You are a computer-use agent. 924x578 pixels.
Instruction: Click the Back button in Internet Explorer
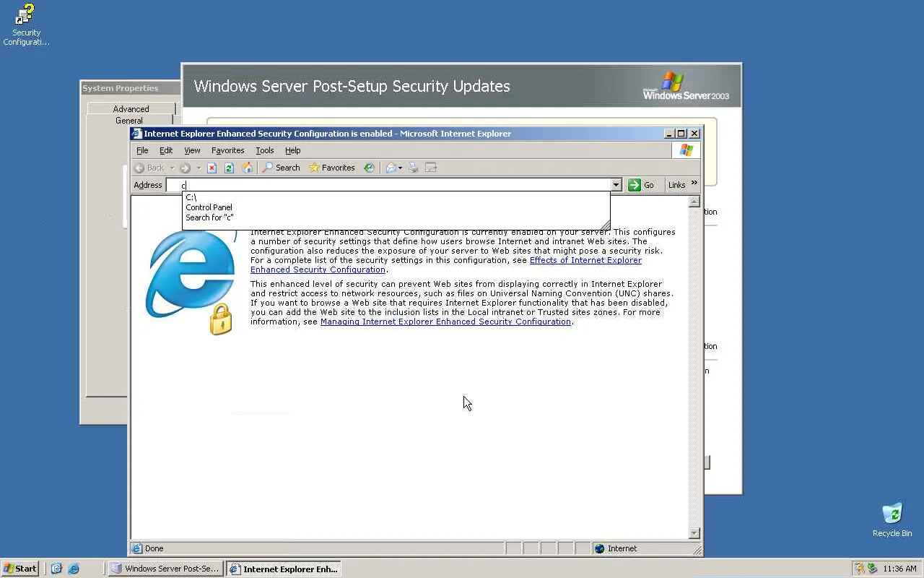(x=149, y=168)
